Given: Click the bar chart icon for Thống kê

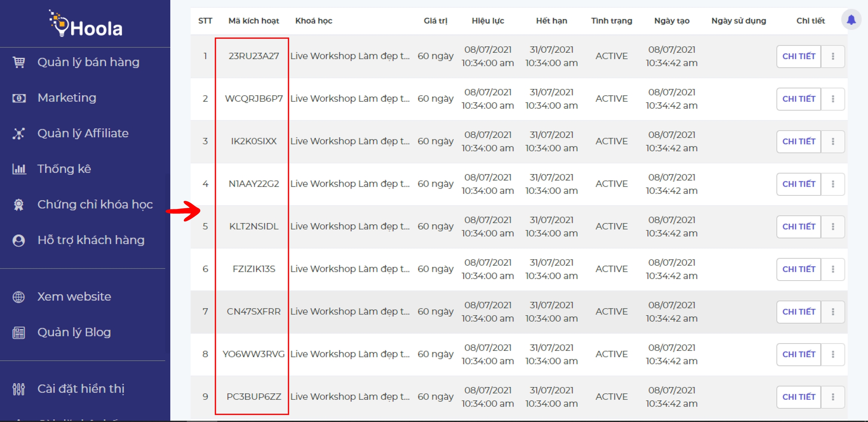Looking at the screenshot, I should (x=19, y=169).
